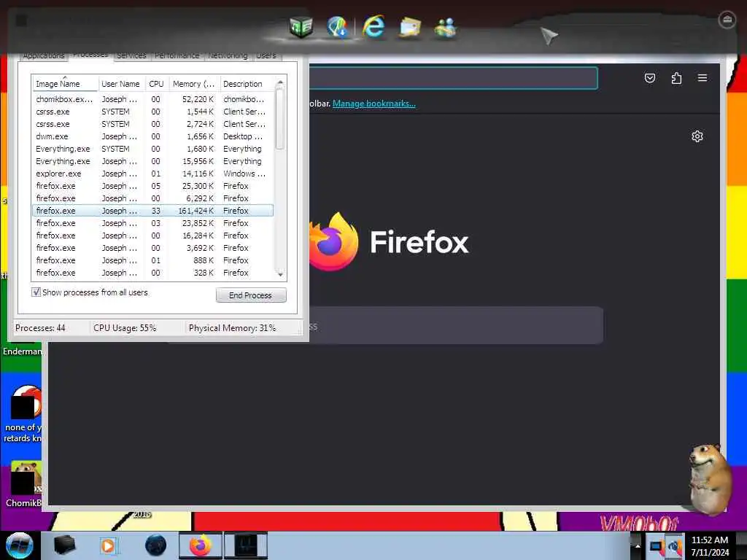Switch to Processes tab in Task Manager

coord(90,55)
